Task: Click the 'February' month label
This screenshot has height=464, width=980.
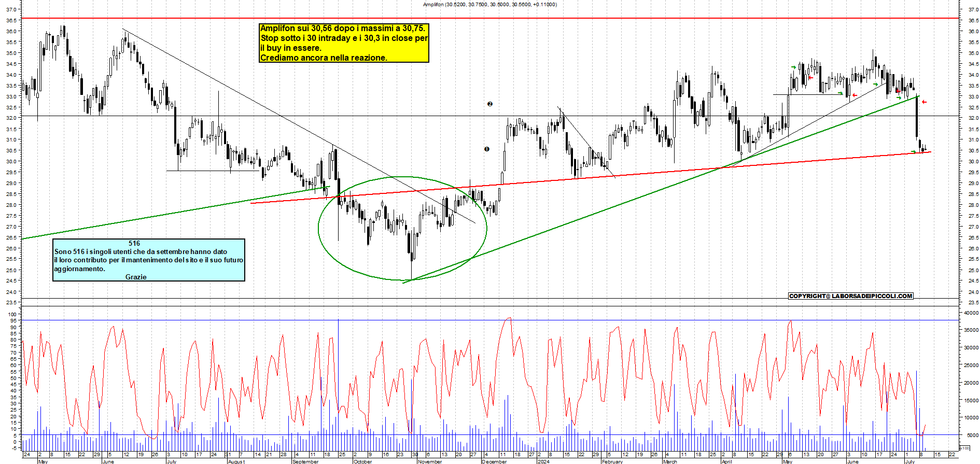Action: (x=612, y=461)
